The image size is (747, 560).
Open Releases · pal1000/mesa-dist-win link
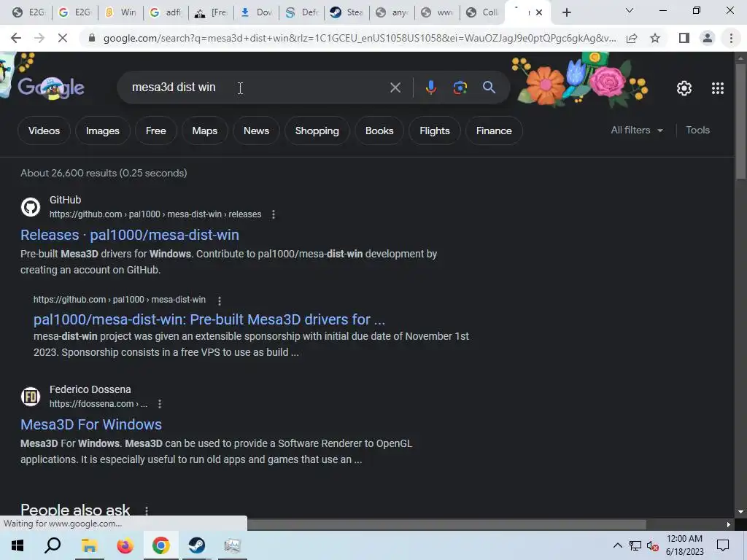(x=130, y=235)
